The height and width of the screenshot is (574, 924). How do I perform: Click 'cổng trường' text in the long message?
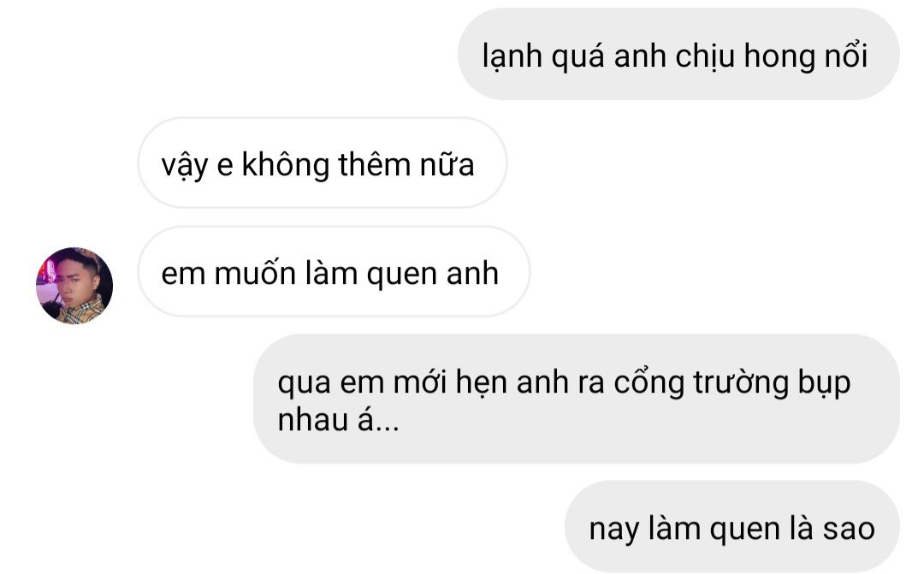click(702, 383)
